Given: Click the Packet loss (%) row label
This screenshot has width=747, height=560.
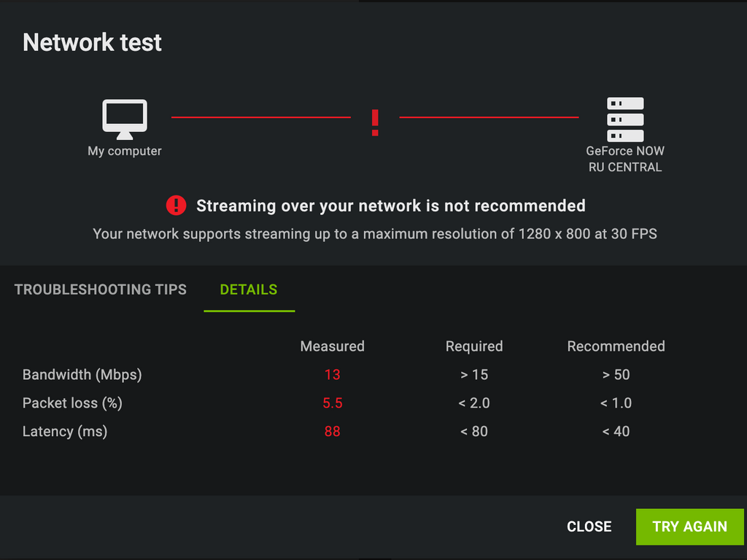Looking at the screenshot, I should 72,403.
